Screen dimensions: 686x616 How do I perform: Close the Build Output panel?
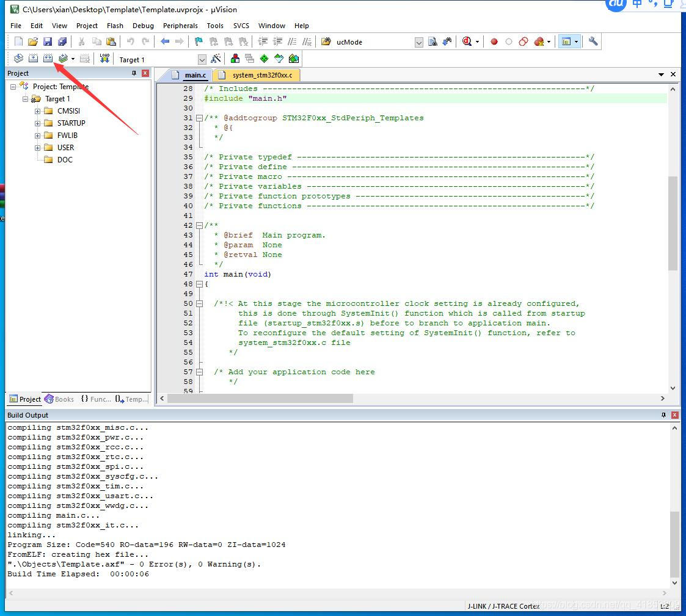click(674, 415)
